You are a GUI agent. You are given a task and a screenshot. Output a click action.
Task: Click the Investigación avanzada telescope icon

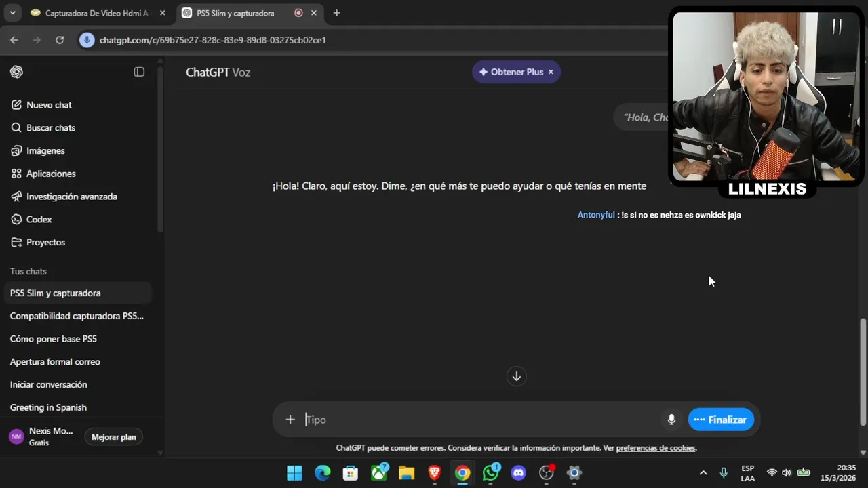(x=16, y=197)
